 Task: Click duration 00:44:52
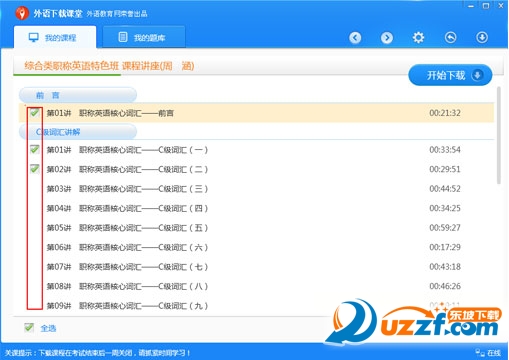[445, 189]
